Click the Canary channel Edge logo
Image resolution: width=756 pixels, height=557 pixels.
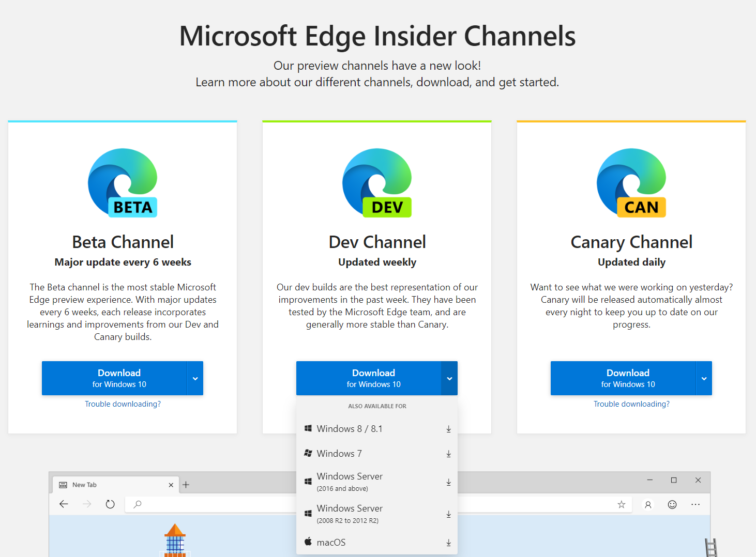coord(631,182)
